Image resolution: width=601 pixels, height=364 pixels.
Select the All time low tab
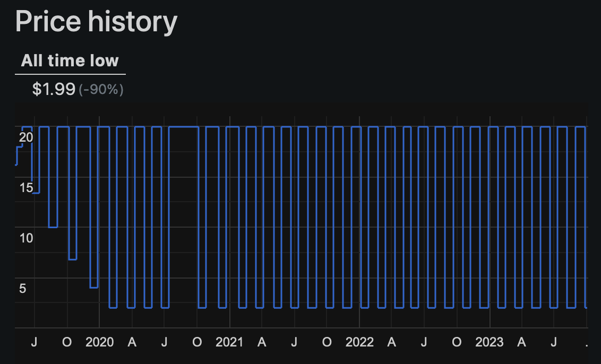(70, 60)
